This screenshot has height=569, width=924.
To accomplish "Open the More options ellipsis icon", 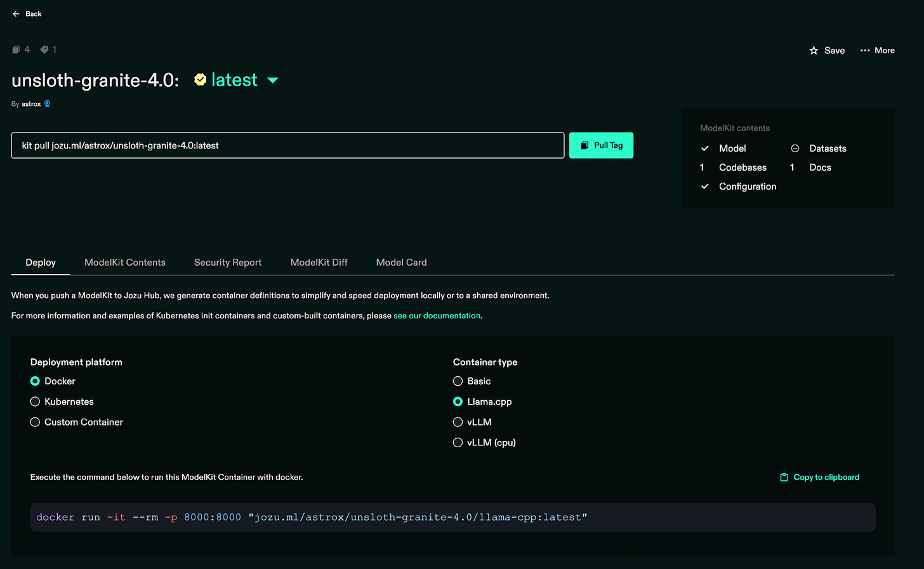I will (865, 50).
